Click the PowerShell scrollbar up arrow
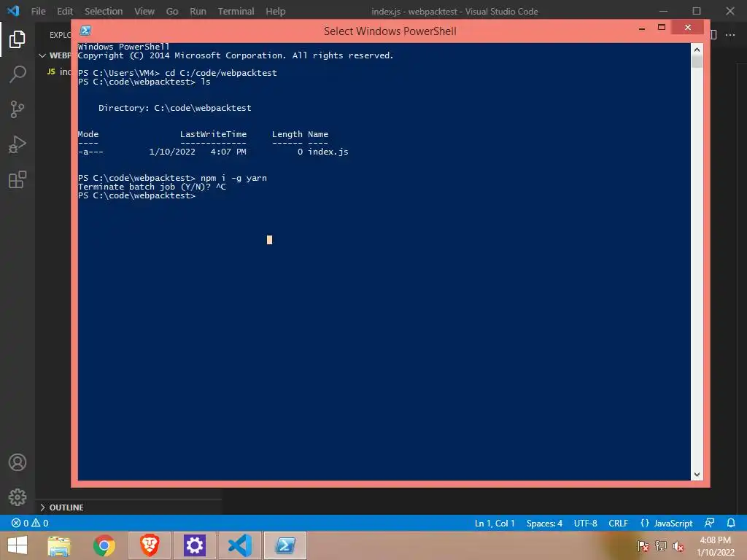Image resolution: width=747 pixels, height=560 pixels. tap(697, 49)
